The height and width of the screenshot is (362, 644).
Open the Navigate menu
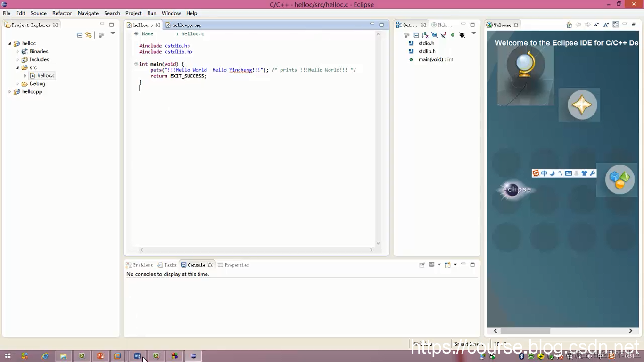click(x=88, y=13)
